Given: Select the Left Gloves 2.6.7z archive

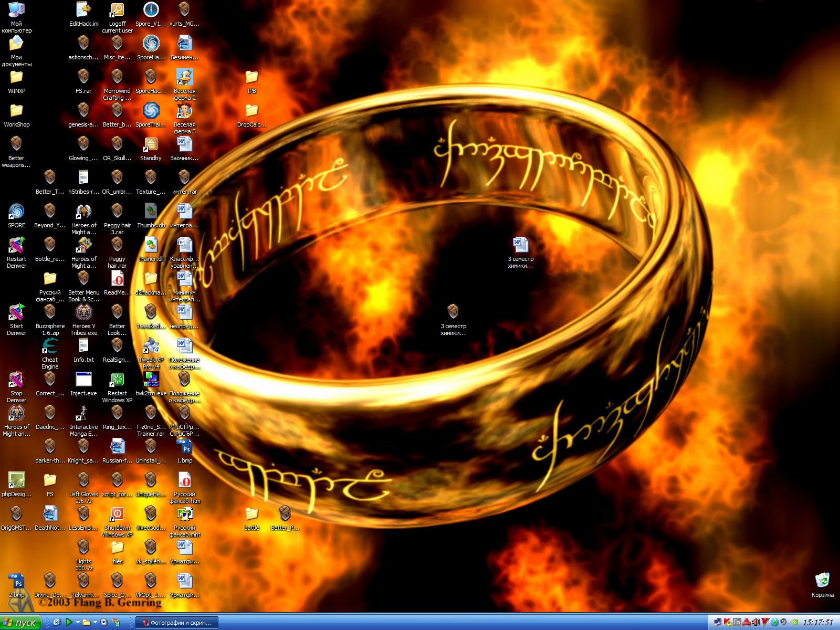Looking at the screenshot, I should 83,488.
